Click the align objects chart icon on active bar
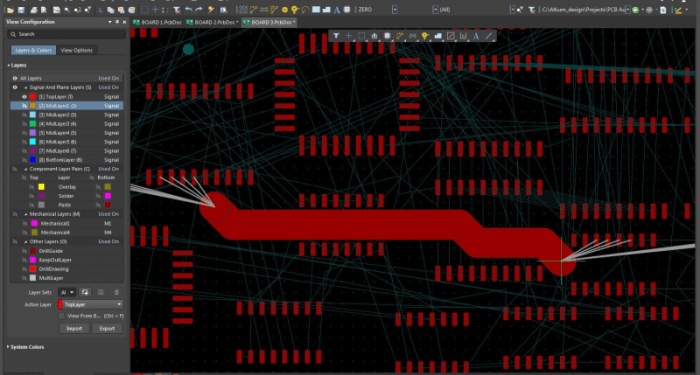Image resolution: width=700 pixels, height=375 pixels. [374, 36]
